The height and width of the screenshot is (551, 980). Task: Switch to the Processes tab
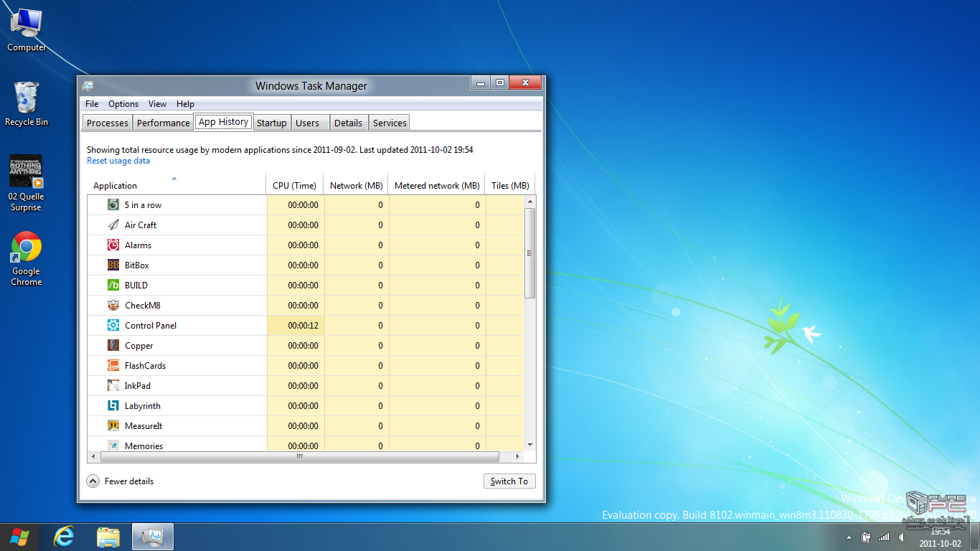pyautogui.click(x=108, y=123)
